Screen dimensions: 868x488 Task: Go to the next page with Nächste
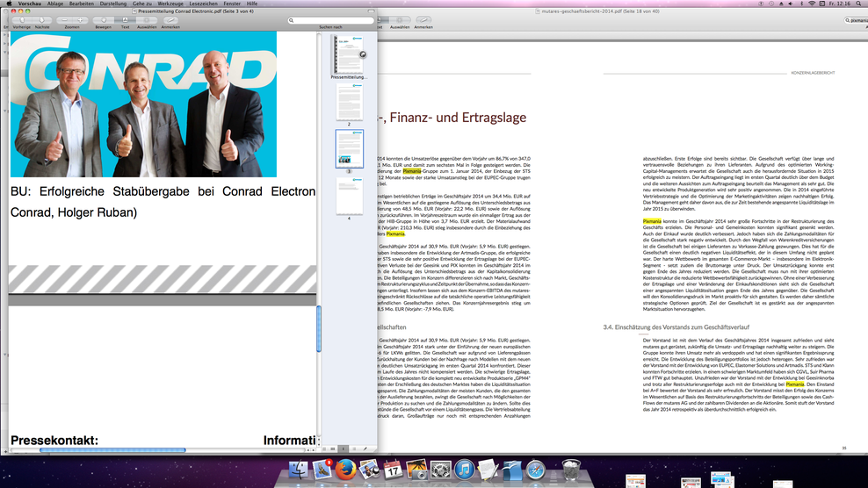(42, 20)
